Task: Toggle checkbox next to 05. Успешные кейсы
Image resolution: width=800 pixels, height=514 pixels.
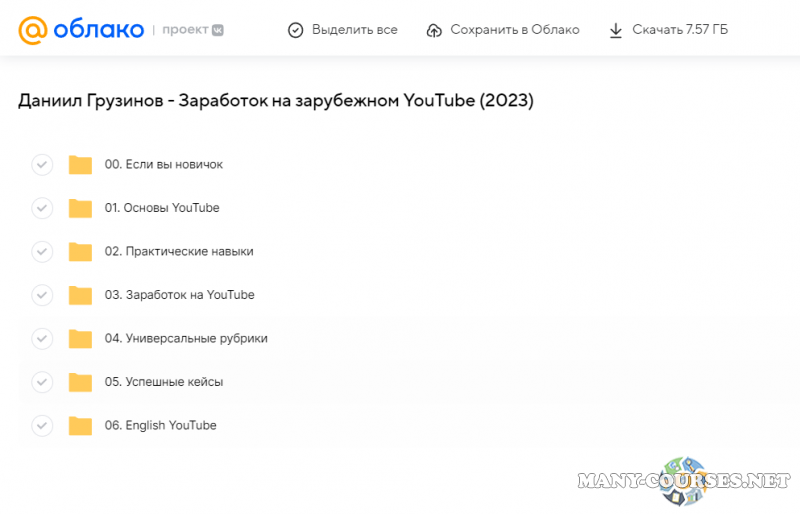Action: click(42, 382)
